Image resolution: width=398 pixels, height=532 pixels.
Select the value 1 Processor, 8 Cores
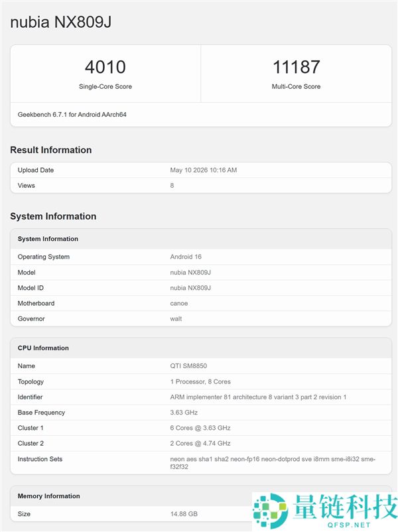[x=200, y=381]
